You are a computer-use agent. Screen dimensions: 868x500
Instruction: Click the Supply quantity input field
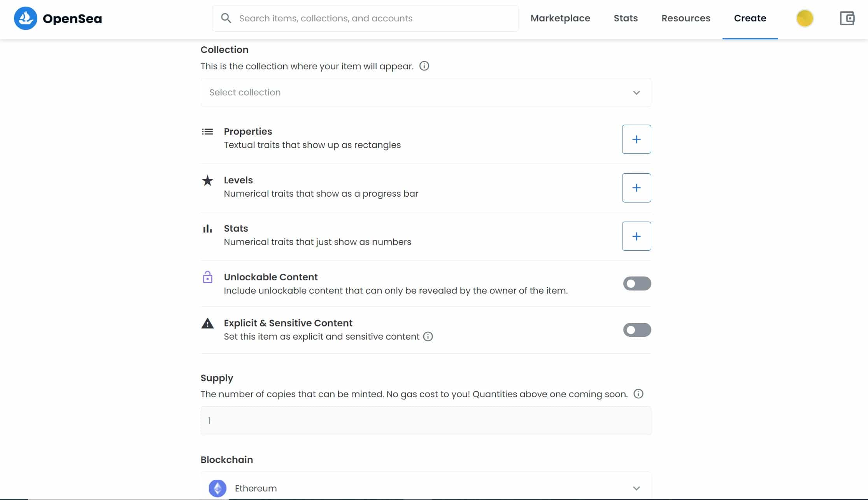click(425, 421)
